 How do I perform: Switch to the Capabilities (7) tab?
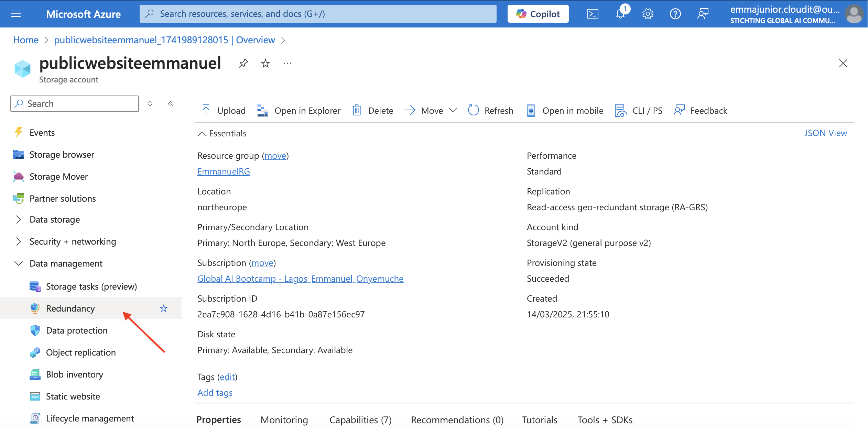[x=360, y=420]
